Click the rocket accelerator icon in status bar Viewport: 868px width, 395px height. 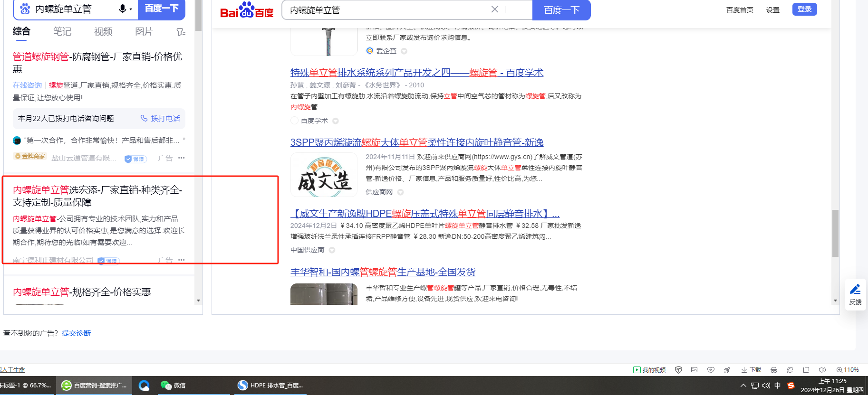(x=727, y=370)
